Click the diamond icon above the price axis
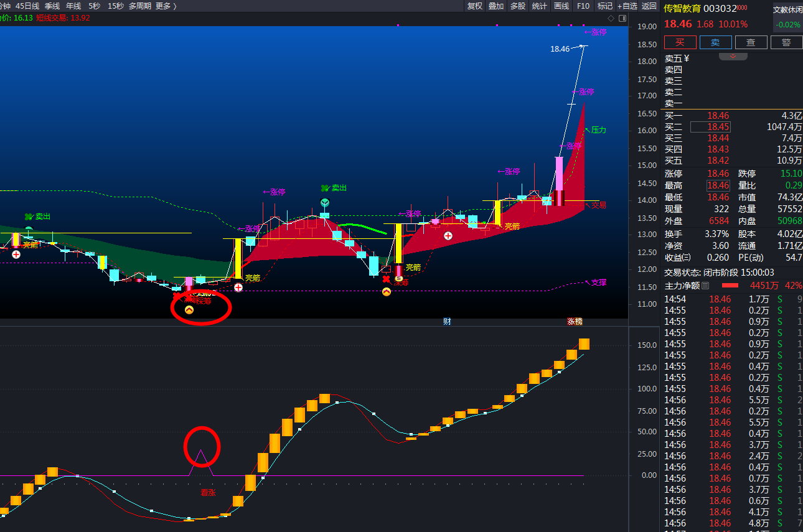The image size is (803, 532). tap(611, 19)
